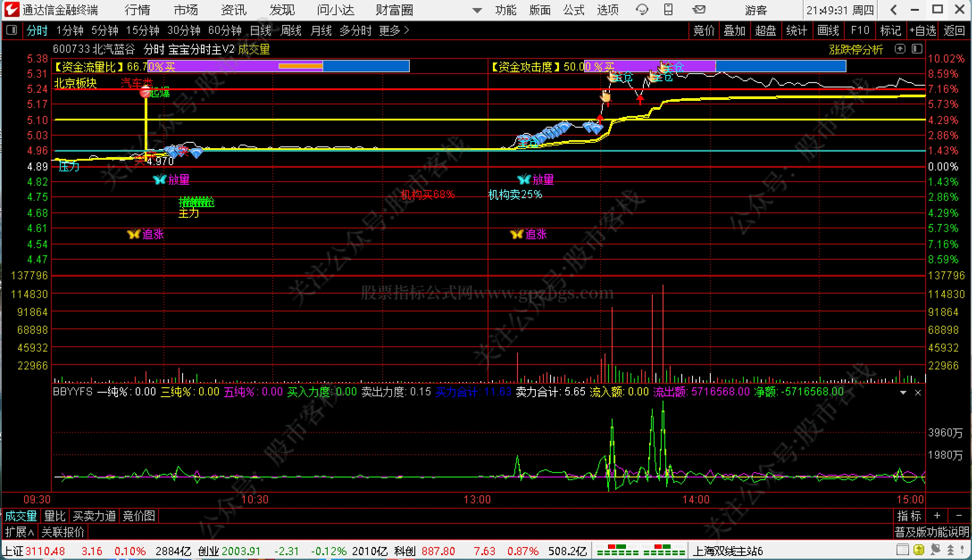Viewport: 972px width, 560px height.
Task: Open 普及版功能说明 link
Action: pos(932,532)
